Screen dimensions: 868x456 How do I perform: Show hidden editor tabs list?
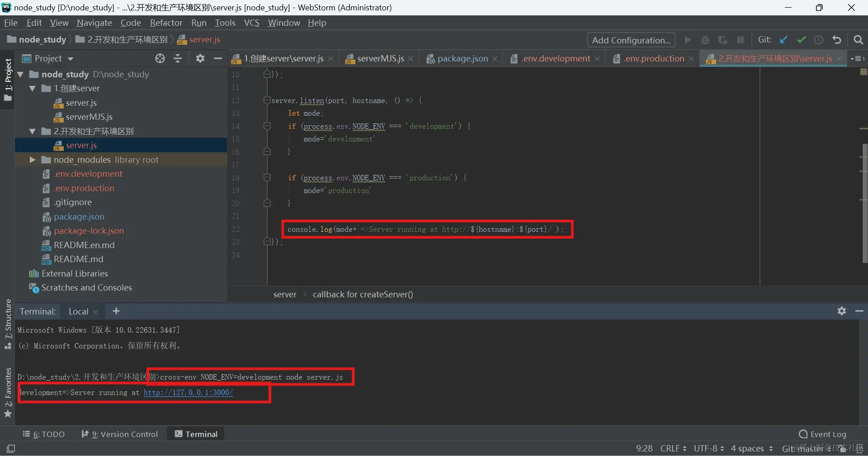(x=857, y=59)
